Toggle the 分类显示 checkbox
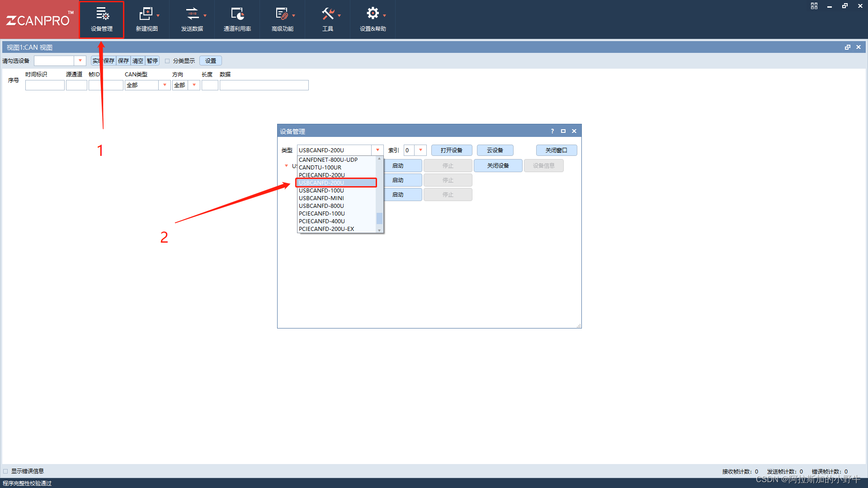Screen dimensions: 868x488 point(167,61)
